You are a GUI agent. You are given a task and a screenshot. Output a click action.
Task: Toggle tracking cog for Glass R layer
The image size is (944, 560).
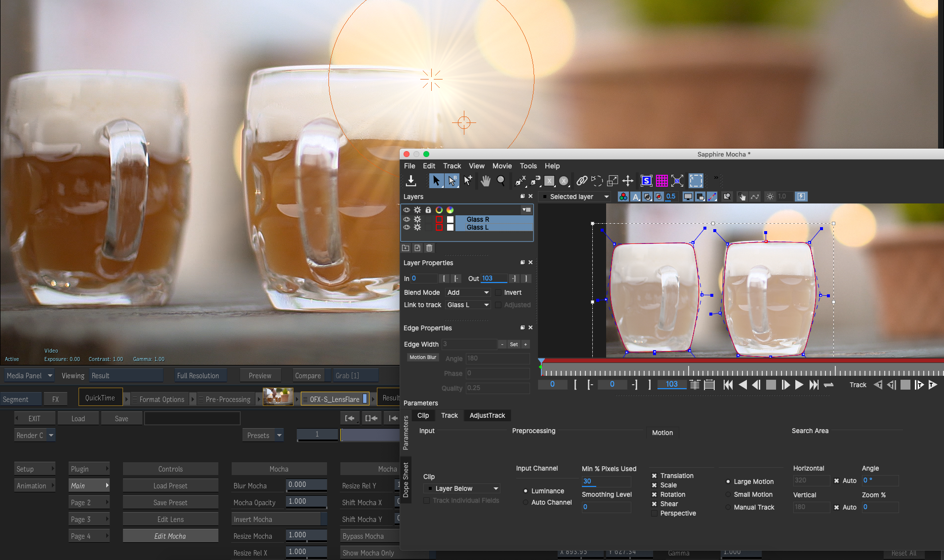point(417,219)
